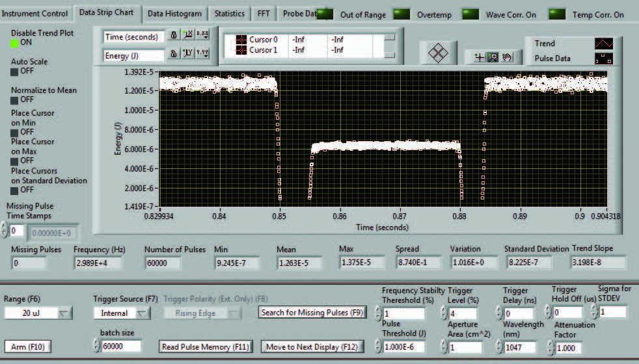Click the cursor mover diamond pad
The image size is (639, 364).
point(441,53)
